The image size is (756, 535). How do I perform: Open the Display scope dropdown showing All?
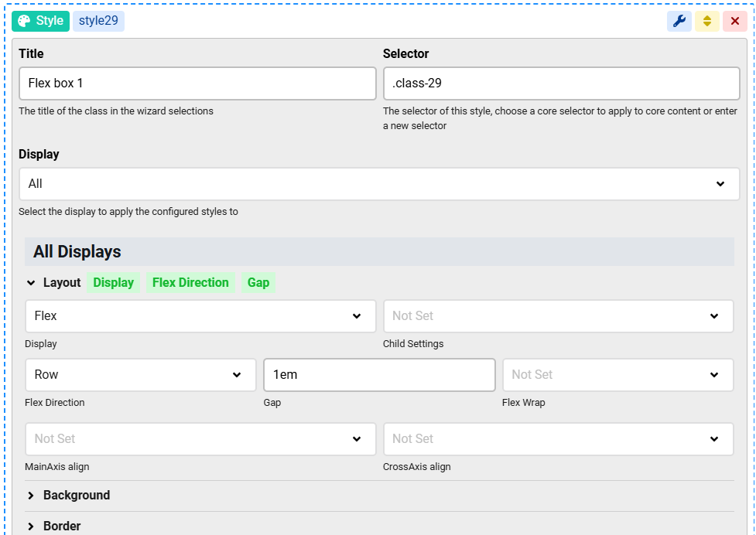[x=378, y=184]
